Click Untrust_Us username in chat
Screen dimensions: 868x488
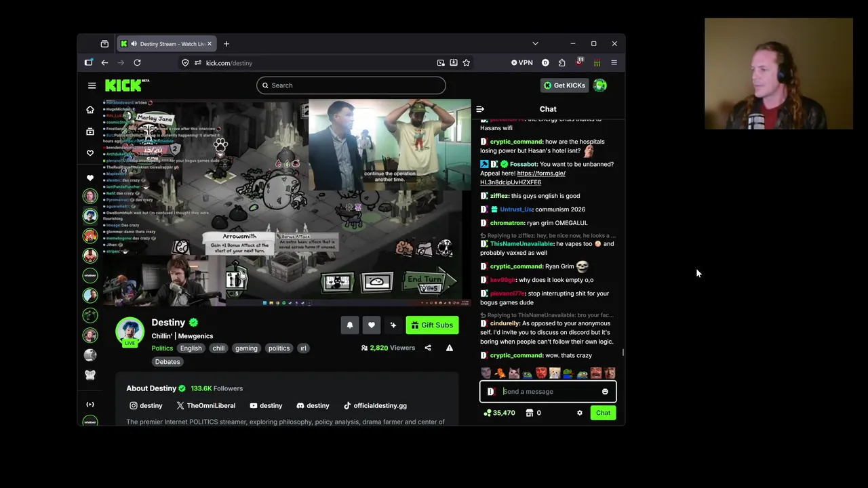[516, 209]
